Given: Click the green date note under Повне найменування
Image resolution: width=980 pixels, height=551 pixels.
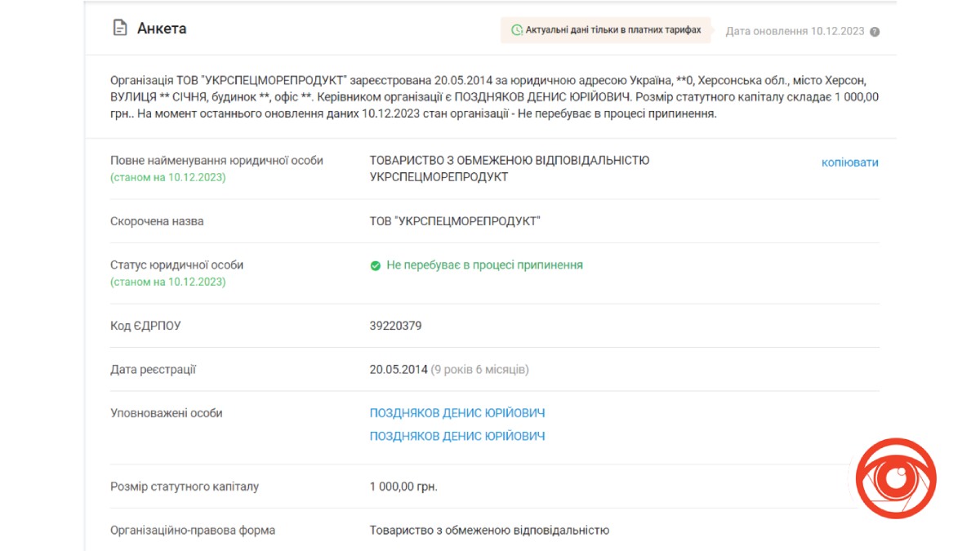Looking at the screenshot, I should point(168,177).
